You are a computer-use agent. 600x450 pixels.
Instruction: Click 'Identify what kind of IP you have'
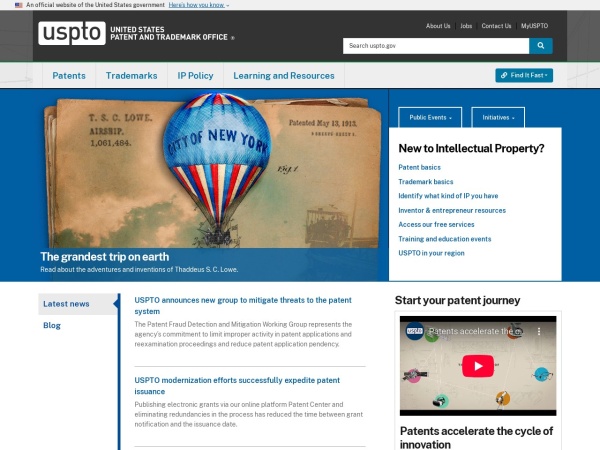[x=448, y=196]
